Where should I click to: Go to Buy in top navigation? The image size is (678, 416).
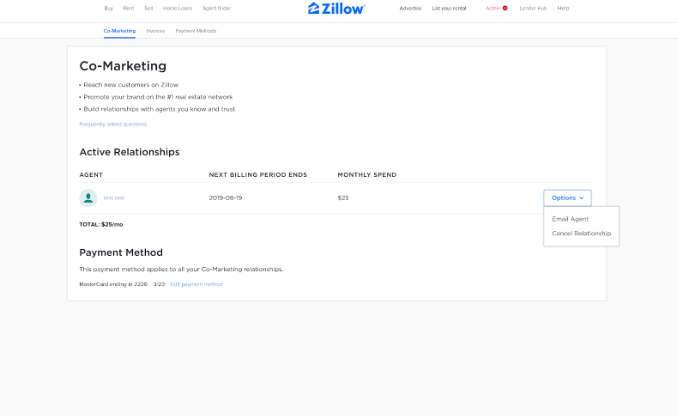(108, 8)
